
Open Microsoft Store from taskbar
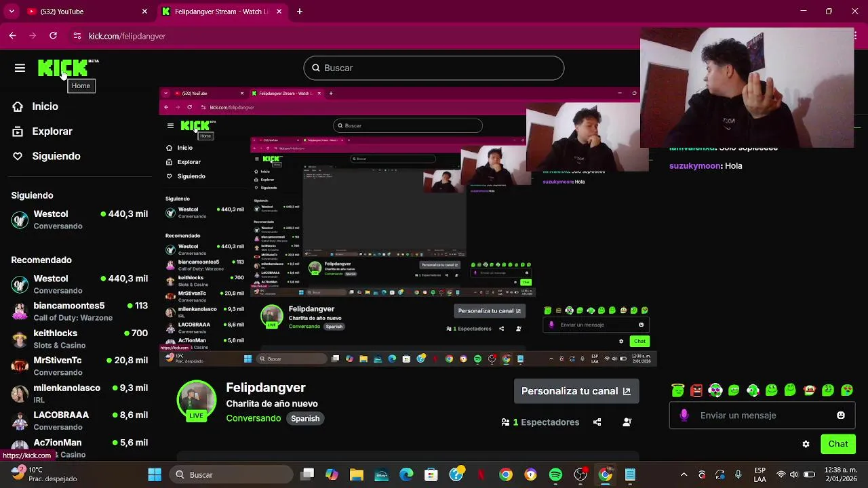[x=431, y=474]
